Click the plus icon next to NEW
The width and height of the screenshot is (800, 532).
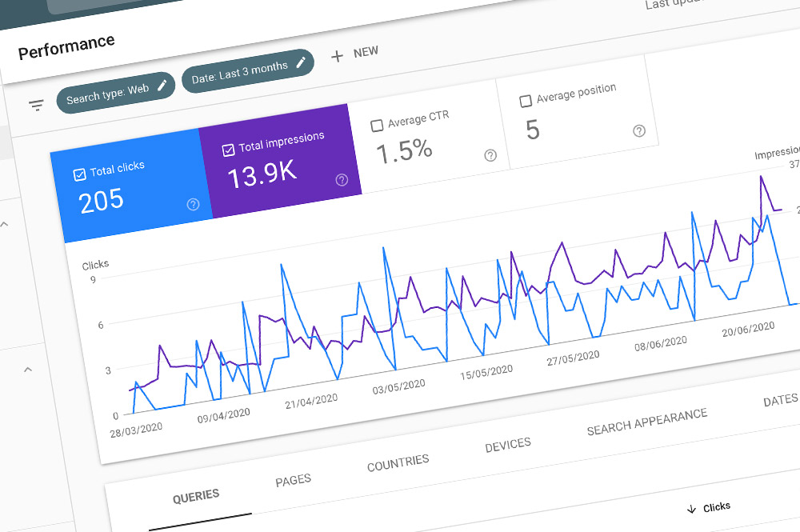(x=337, y=56)
